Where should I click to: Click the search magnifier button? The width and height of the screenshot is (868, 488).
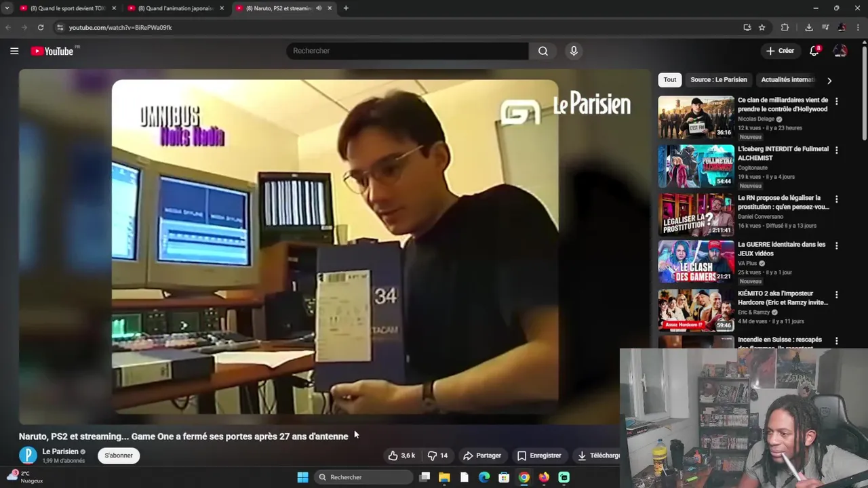(543, 51)
